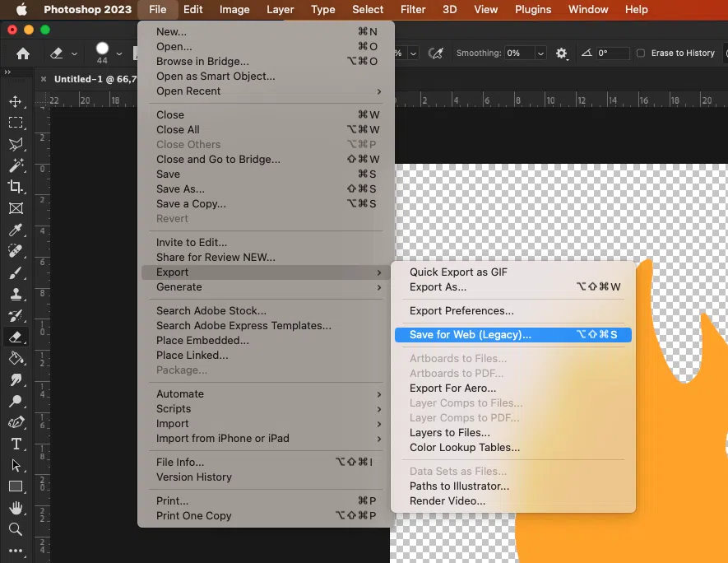Select the Untitled-1 document tab
This screenshot has width=728, height=563.
[95, 79]
